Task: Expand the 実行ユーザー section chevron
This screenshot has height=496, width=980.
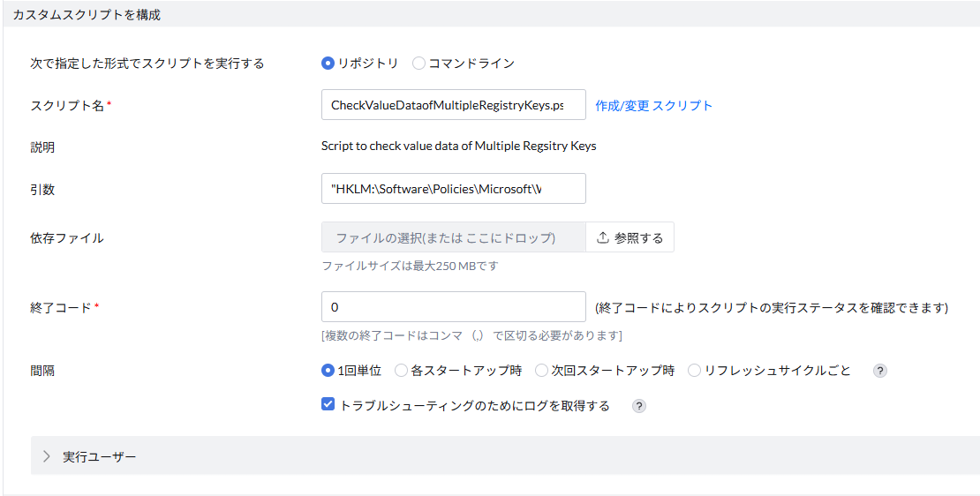Action: coord(47,456)
